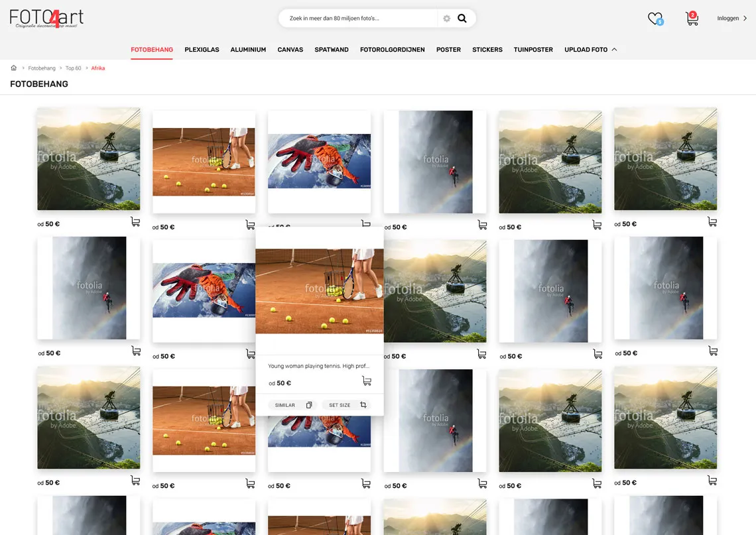Type in the photo search field
The image size is (756, 535).
coord(358,19)
